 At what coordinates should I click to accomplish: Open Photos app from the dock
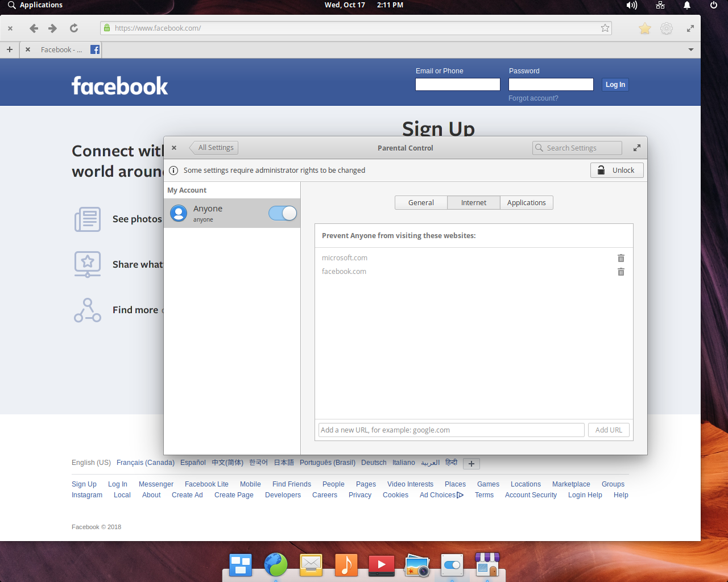click(x=417, y=565)
